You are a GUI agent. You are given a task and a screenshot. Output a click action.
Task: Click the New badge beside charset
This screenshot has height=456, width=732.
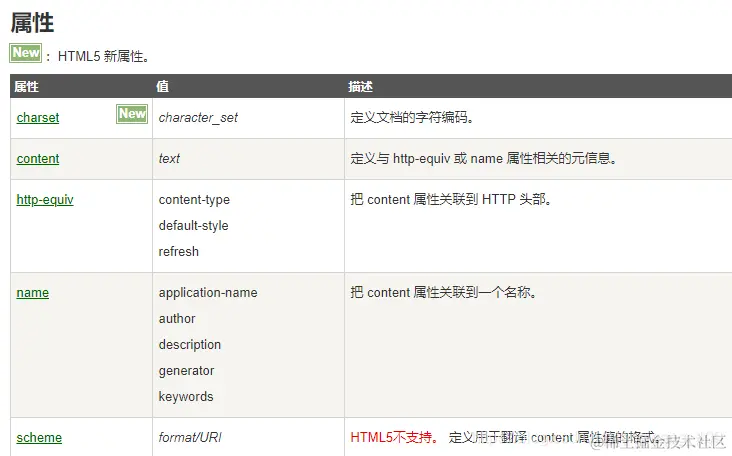132,114
